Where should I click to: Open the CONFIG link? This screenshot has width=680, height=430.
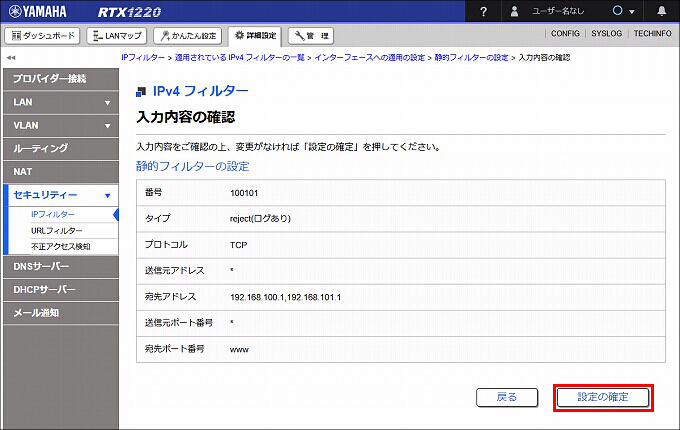(565, 33)
